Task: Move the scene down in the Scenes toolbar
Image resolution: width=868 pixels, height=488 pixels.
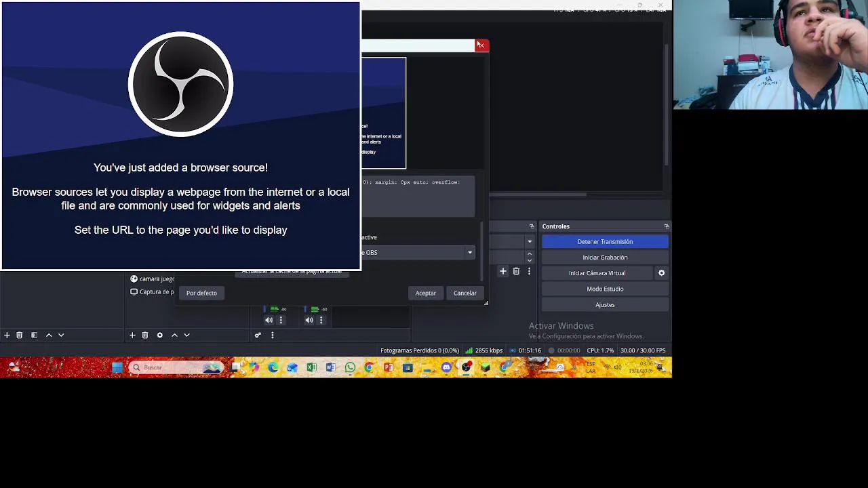Action: point(61,335)
